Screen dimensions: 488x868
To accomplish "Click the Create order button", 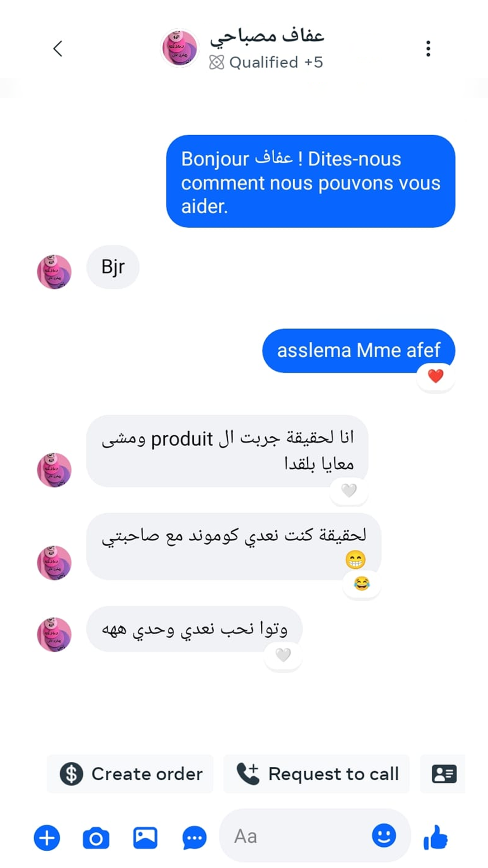I will [x=130, y=774].
